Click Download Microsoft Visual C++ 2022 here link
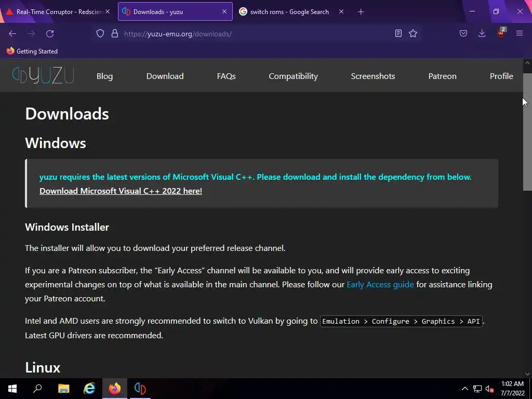Screen dimensions: 532x399 point(121,191)
